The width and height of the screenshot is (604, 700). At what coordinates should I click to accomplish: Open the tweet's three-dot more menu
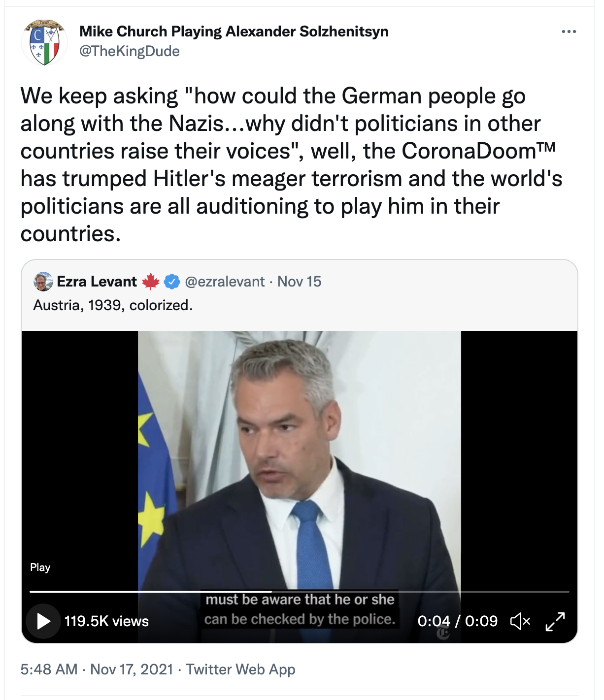[569, 32]
